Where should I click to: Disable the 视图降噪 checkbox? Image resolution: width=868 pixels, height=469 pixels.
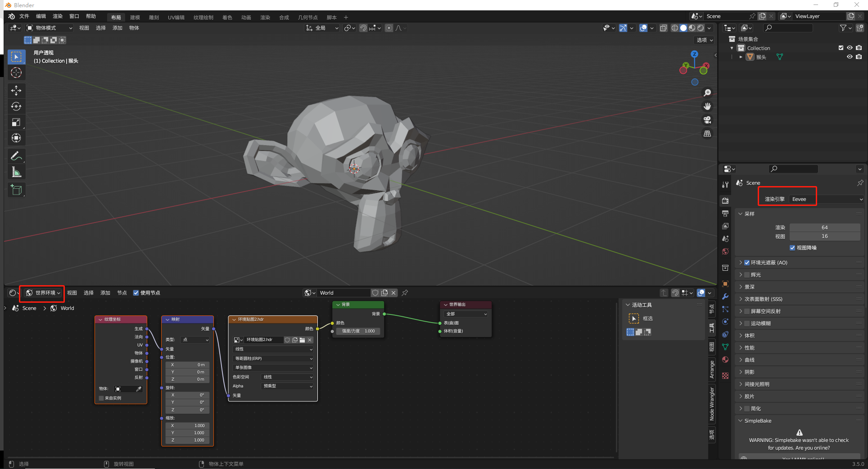(792, 248)
